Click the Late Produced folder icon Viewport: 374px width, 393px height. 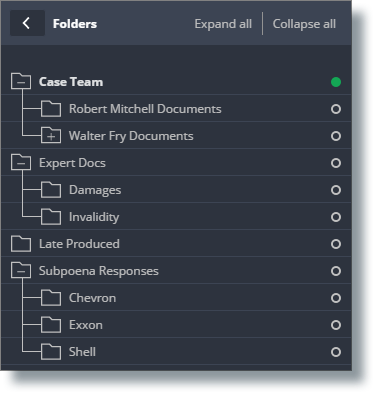[x=21, y=243]
